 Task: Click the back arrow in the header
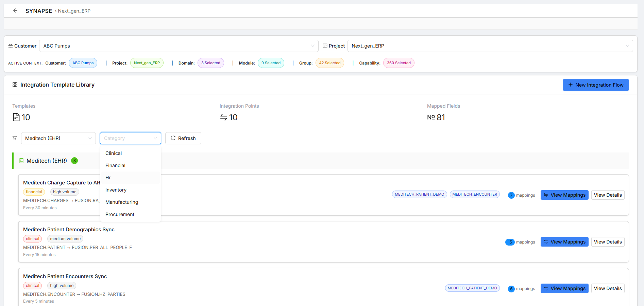click(15, 11)
